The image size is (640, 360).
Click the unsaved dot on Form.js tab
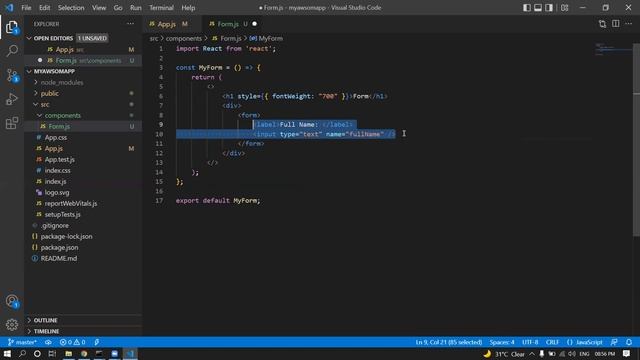point(255,24)
